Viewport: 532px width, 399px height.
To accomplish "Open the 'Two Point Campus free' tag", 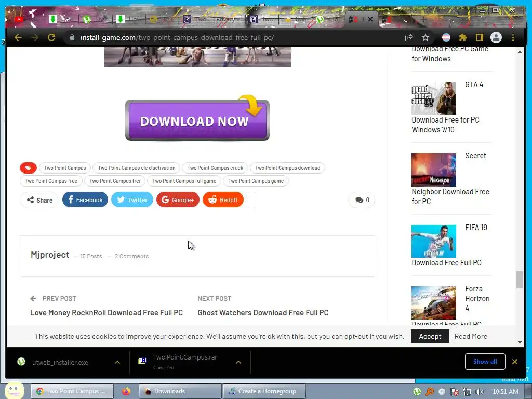I will click(x=51, y=181).
